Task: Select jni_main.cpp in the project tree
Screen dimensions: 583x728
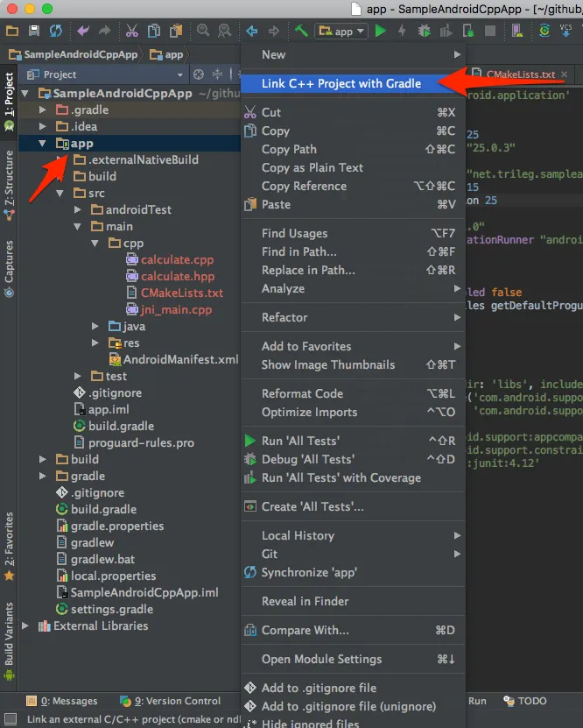Action: [x=176, y=309]
